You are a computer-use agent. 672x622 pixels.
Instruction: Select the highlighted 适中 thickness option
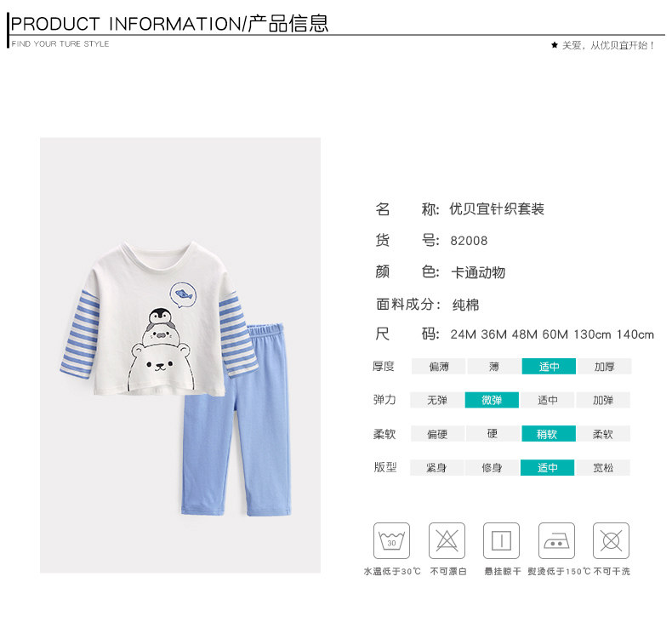point(549,367)
